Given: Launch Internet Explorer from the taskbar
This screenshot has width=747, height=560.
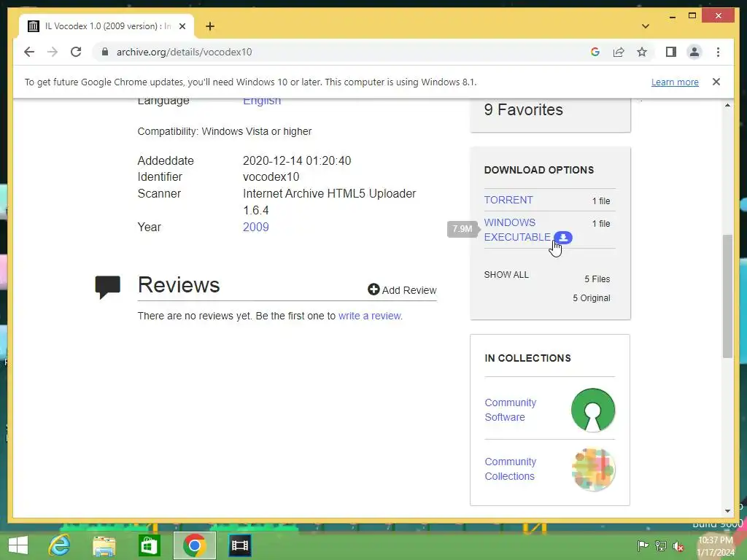Looking at the screenshot, I should [x=60, y=545].
